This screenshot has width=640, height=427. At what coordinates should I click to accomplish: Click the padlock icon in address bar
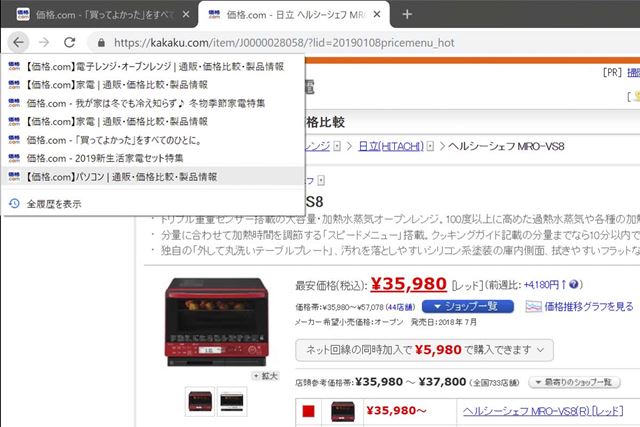click(x=101, y=42)
